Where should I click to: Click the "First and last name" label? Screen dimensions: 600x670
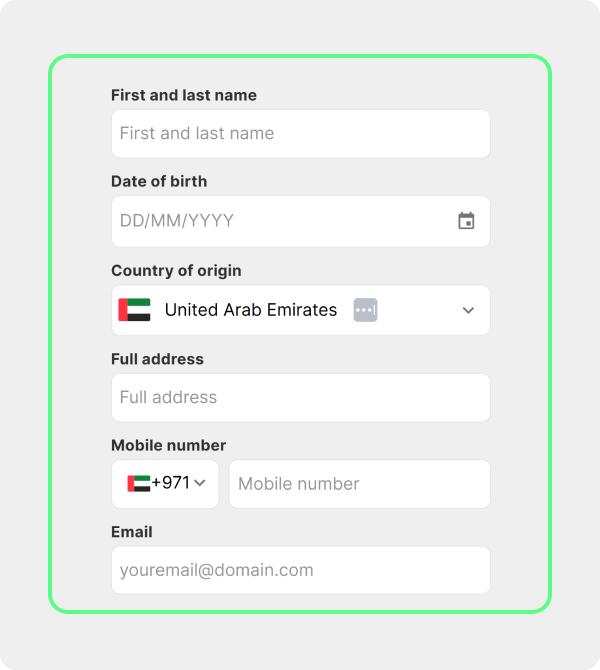coord(184,95)
